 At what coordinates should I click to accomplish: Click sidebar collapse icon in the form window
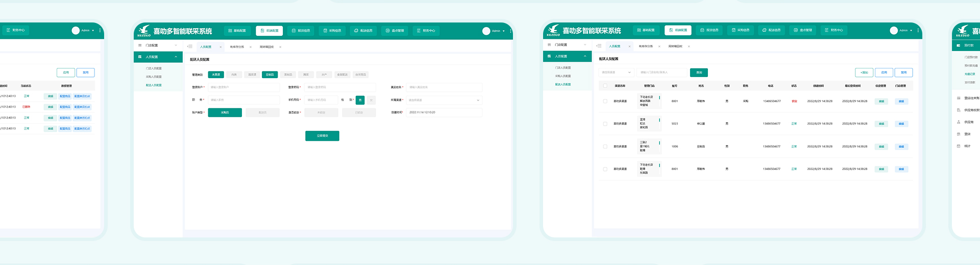click(190, 46)
